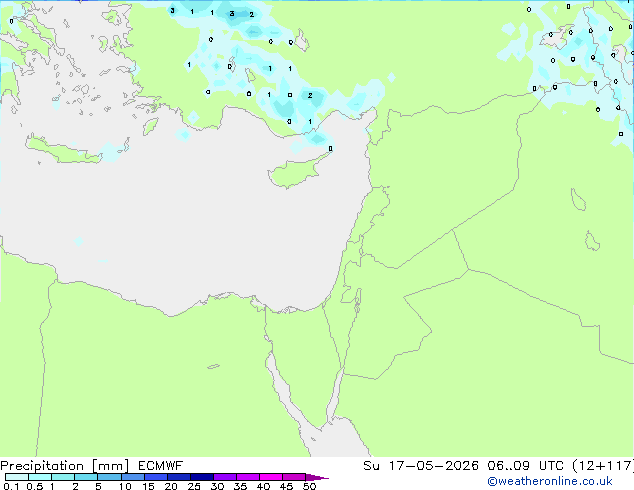Viewport: 634px width, 490px height.
Task: Choose the 35–40 mm violet legend swatch
Action: 247,477
